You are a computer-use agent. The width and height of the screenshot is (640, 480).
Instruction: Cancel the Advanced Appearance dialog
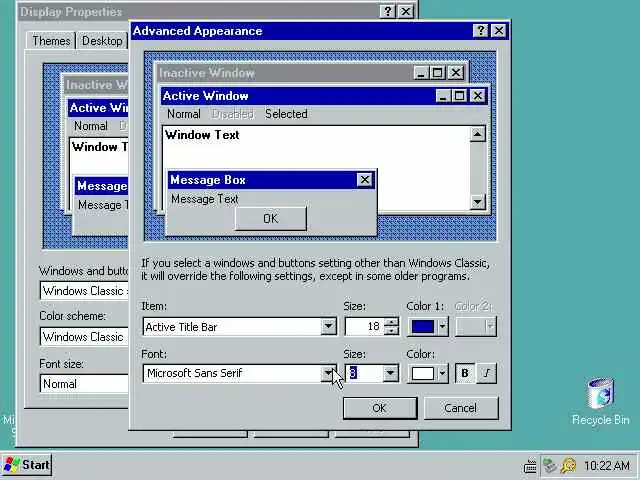tap(461, 408)
